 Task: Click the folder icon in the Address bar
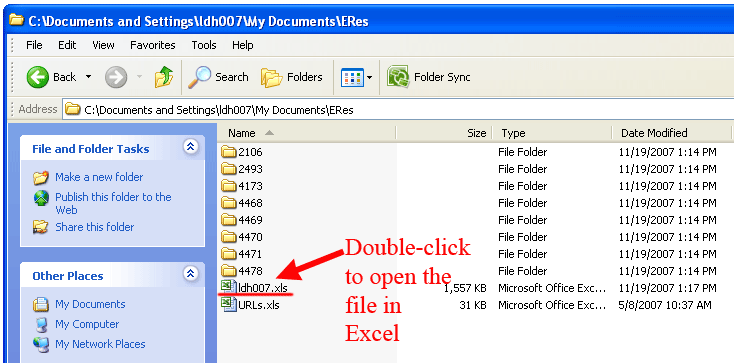click(x=73, y=110)
